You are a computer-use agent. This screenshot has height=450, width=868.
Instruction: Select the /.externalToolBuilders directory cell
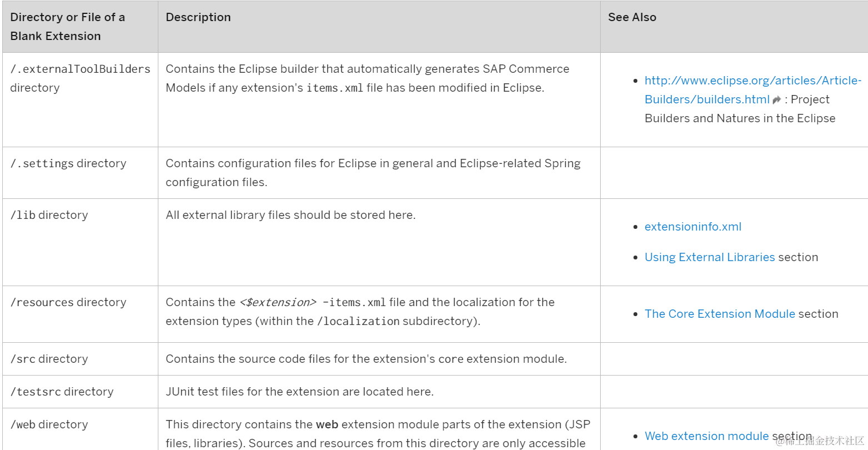80,100
